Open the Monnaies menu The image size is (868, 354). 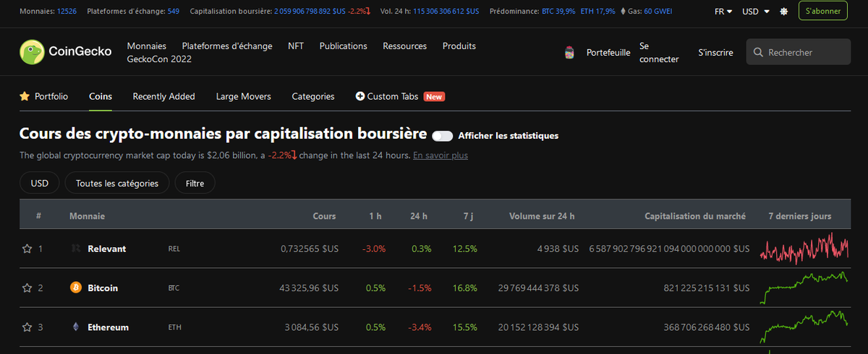tap(147, 46)
